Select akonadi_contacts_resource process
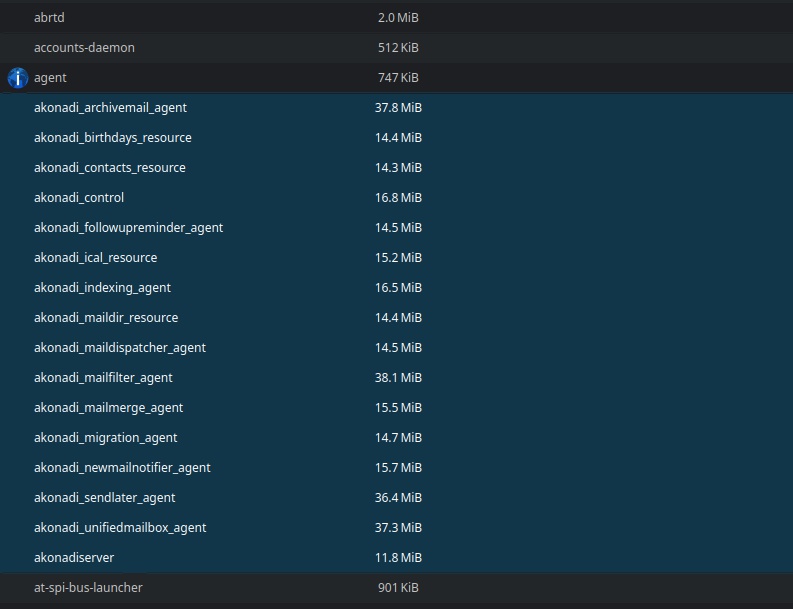 pyautogui.click(x=110, y=167)
